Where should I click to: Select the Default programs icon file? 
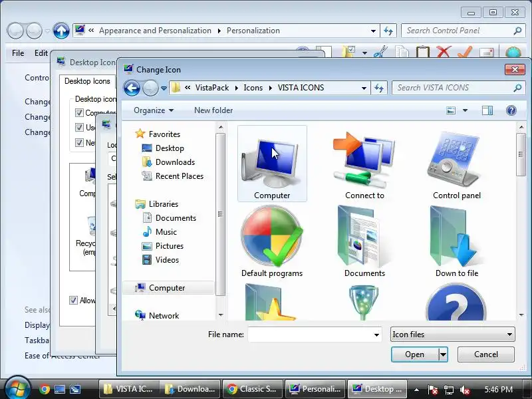(x=272, y=241)
